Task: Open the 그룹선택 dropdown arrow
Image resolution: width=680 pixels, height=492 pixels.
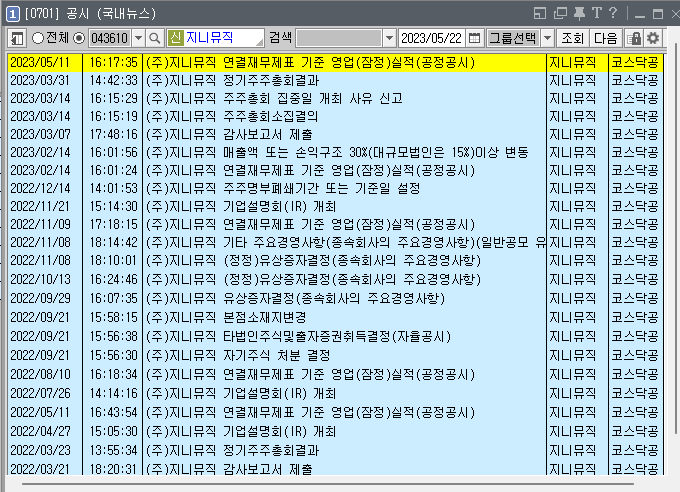Action: (x=547, y=38)
